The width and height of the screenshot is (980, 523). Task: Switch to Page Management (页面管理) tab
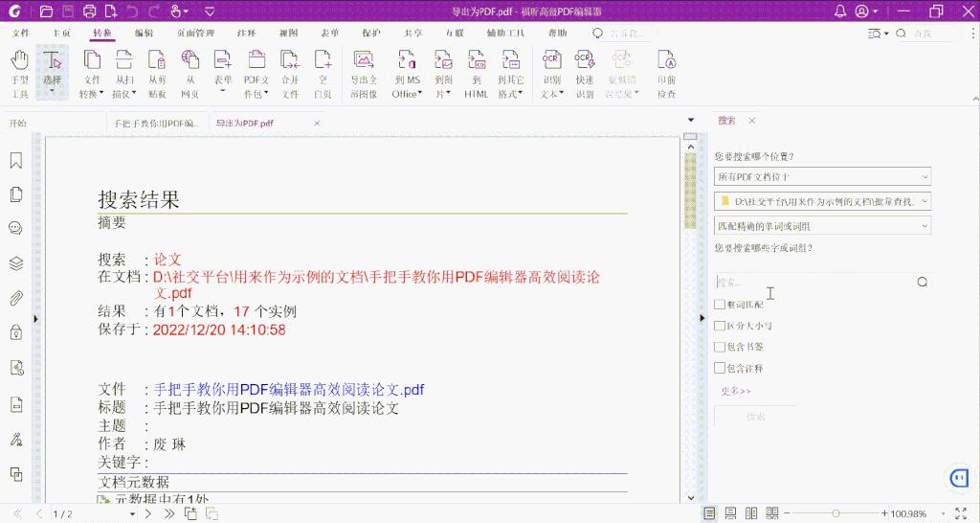195,33
